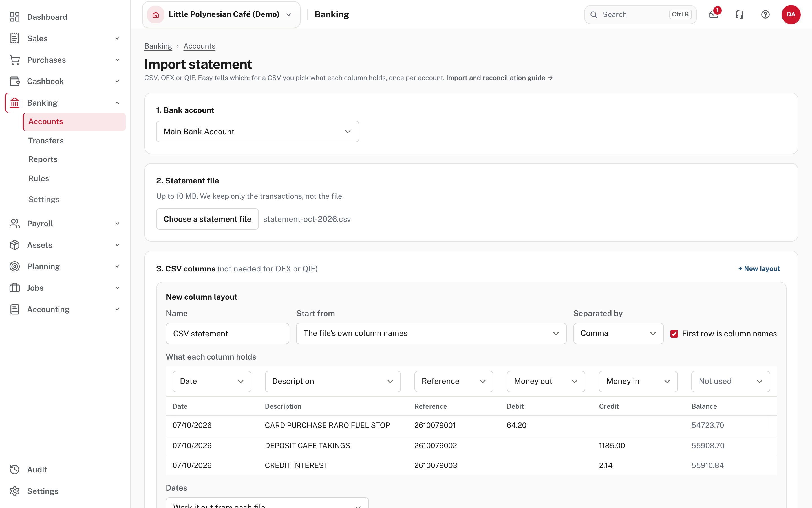Click the Search box in header
This screenshot has height=508, width=812.
pyautogui.click(x=640, y=14)
